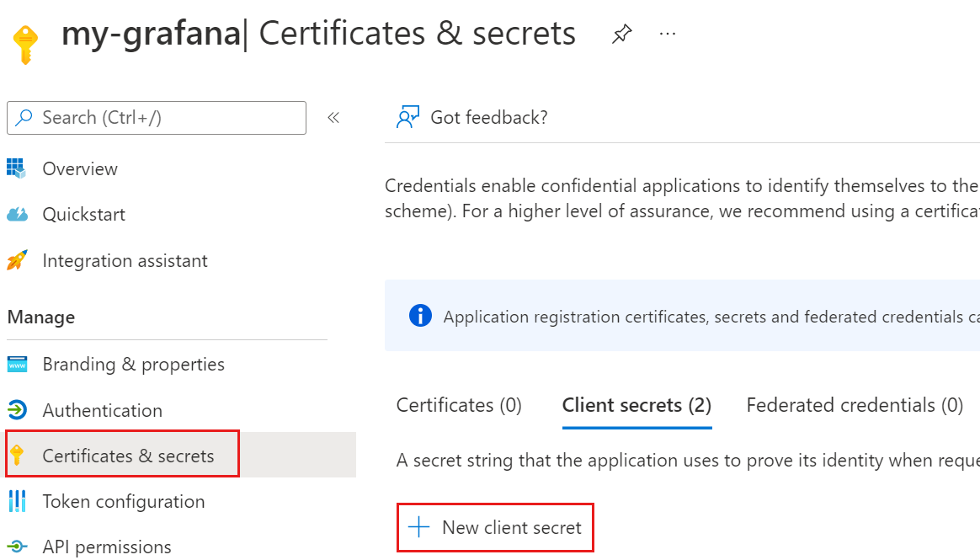Screen dimensions: 980x560
Task: Click the Token configuration bars icon
Action: click(17, 501)
